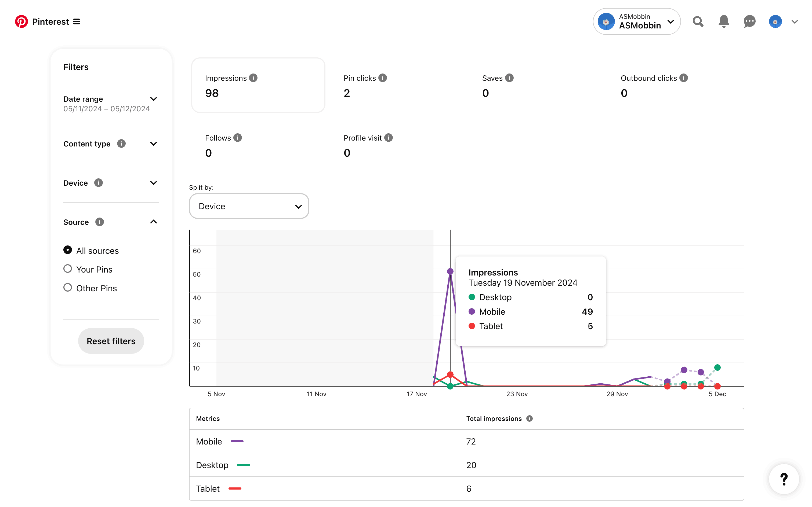
Task: Expand the Date range filter
Action: coord(153,99)
